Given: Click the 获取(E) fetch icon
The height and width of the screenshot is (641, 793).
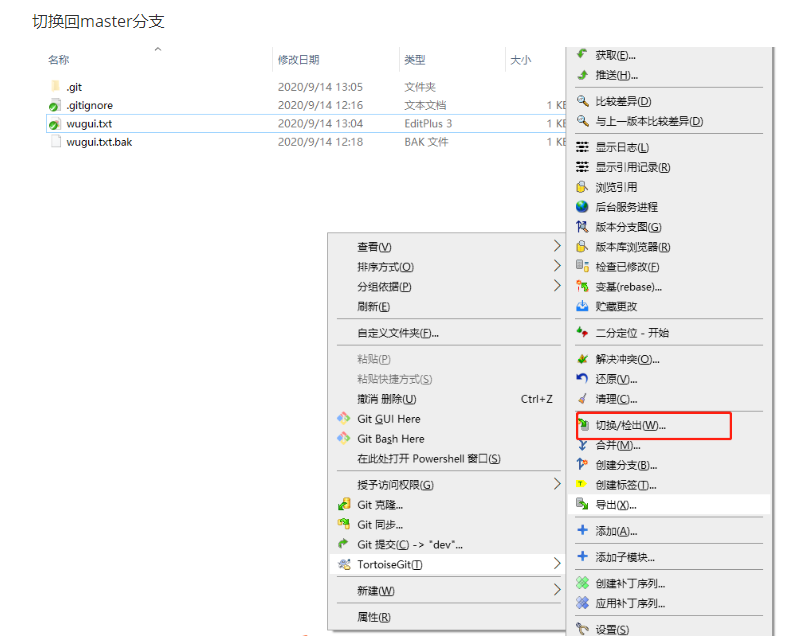Looking at the screenshot, I should pyautogui.click(x=582, y=54).
